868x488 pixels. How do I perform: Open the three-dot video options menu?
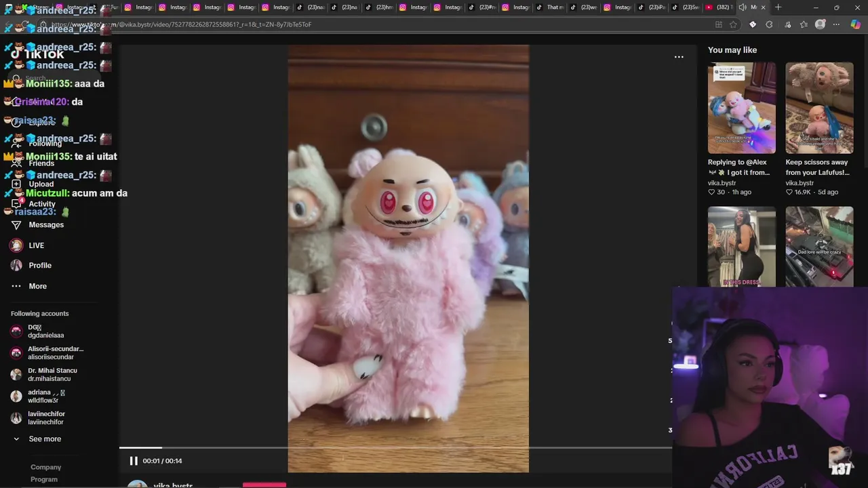[679, 57]
